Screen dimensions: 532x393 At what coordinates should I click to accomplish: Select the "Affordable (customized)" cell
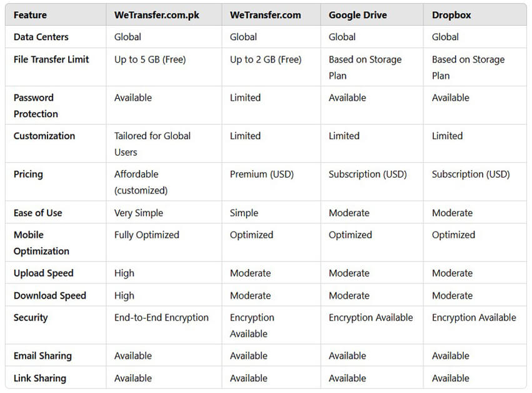coord(141,181)
